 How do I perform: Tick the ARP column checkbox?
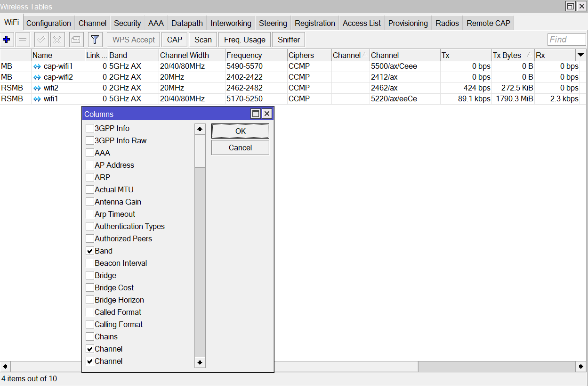tap(90, 177)
